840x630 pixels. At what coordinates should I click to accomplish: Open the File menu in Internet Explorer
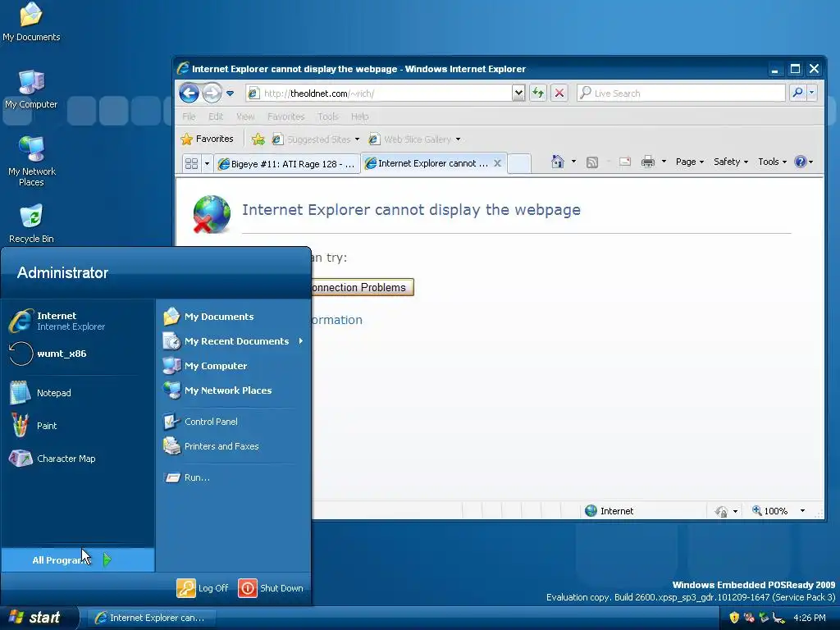[x=189, y=116]
